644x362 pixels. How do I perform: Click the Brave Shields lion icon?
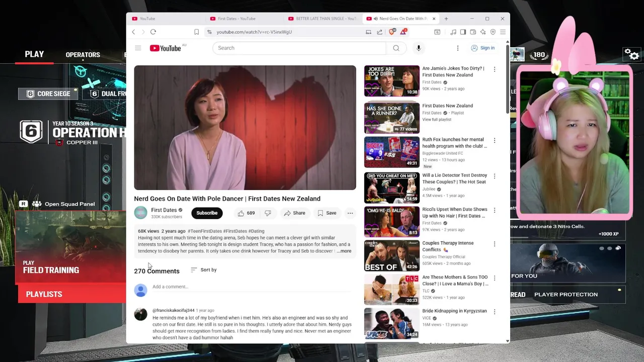coord(392,32)
